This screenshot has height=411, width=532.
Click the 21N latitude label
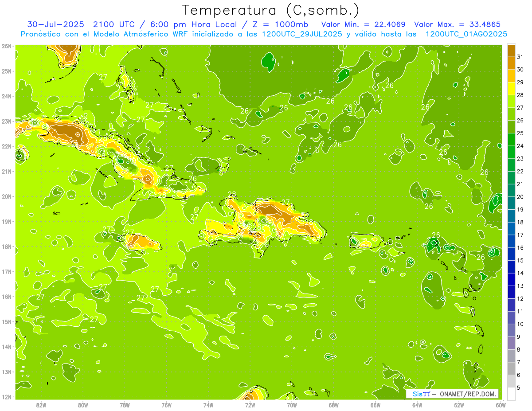click(x=7, y=172)
